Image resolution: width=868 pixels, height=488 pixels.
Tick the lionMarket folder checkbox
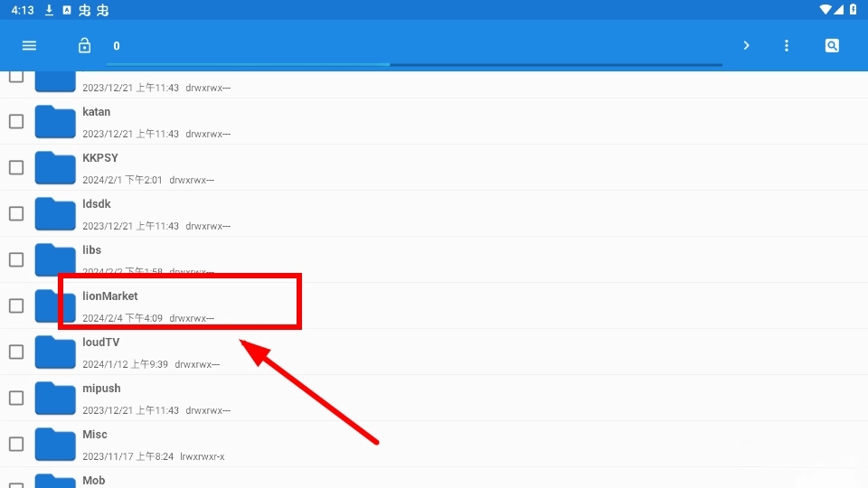(x=16, y=305)
